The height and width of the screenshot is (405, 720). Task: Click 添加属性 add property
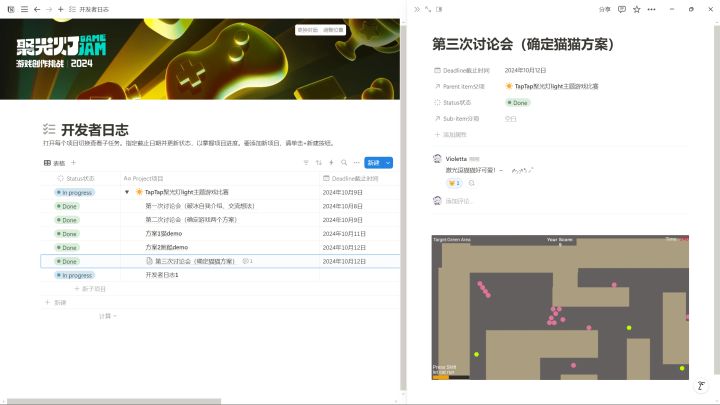coord(451,135)
